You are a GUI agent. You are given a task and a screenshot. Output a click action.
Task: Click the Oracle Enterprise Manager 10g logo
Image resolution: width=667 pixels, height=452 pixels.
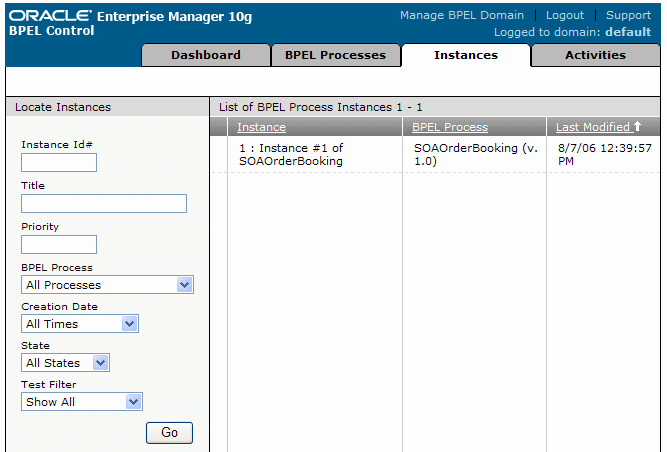[x=130, y=16]
